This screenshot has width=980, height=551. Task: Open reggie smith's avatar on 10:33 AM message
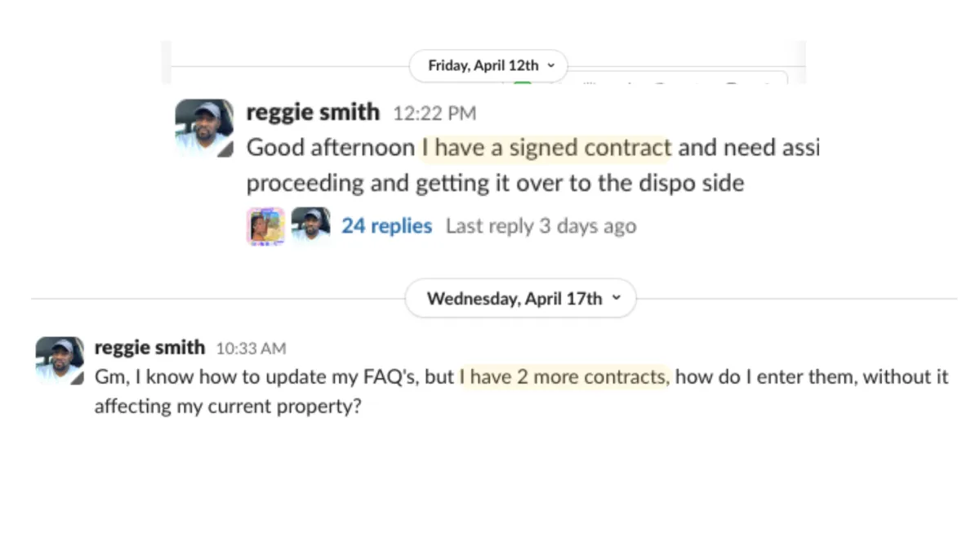60,360
